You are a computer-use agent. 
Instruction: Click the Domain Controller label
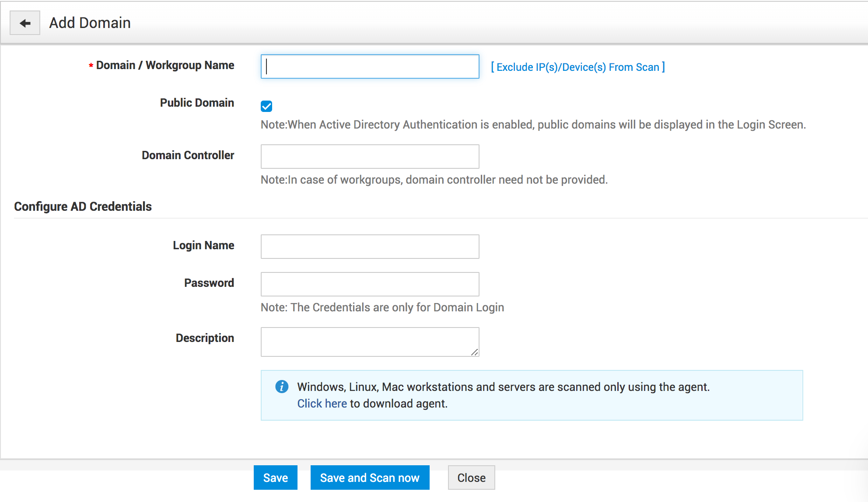[x=188, y=155]
